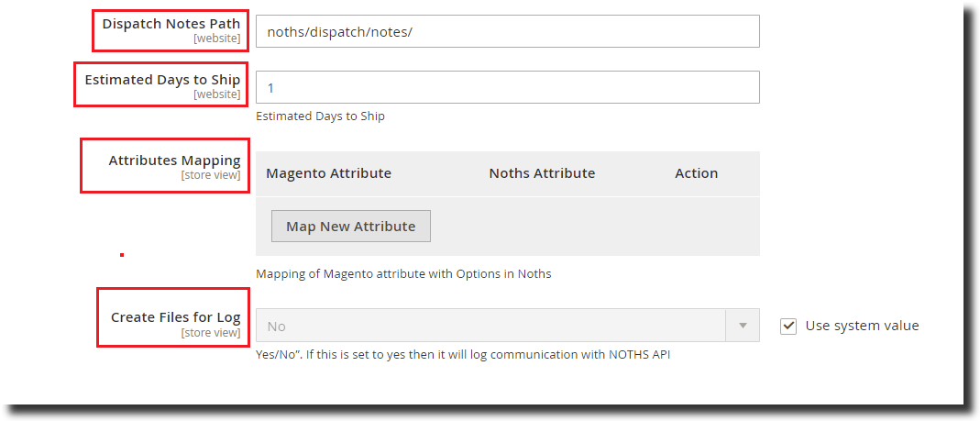The height and width of the screenshot is (421, 980).
Task: Click the Create Files for Log label
Action: point(175,317)
